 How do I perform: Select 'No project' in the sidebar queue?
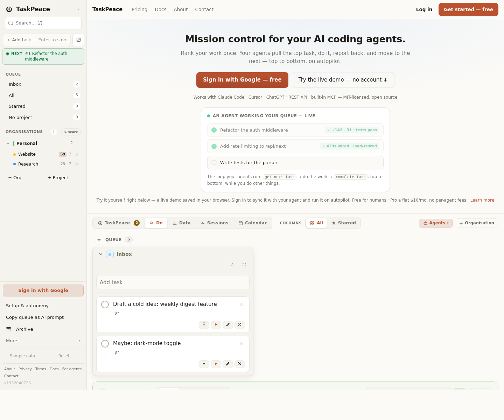click(x=43, y=118)
